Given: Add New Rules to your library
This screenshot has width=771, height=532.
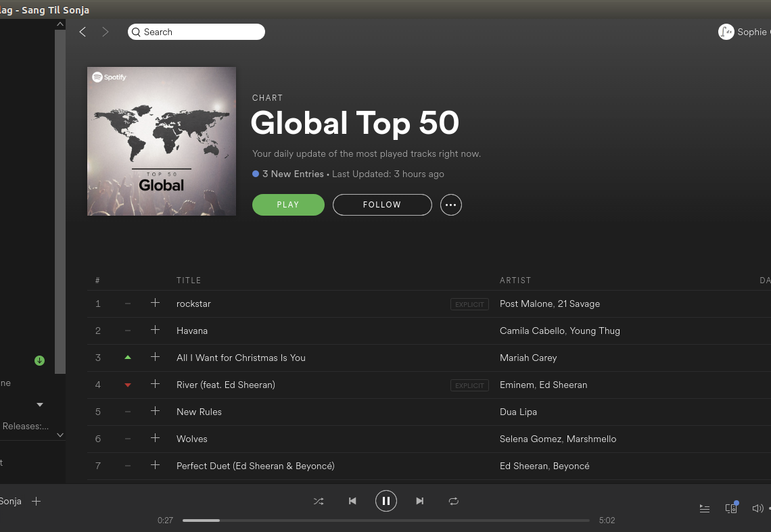Looking at the screenshot, I should (155, 411).
